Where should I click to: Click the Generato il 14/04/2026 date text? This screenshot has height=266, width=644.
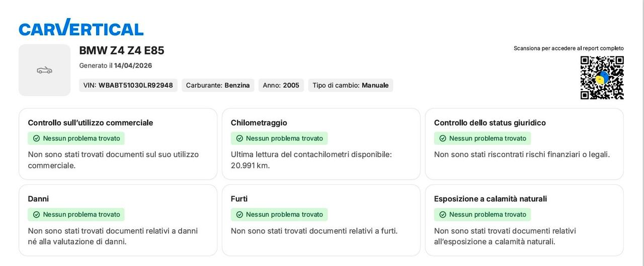(116, 65)
